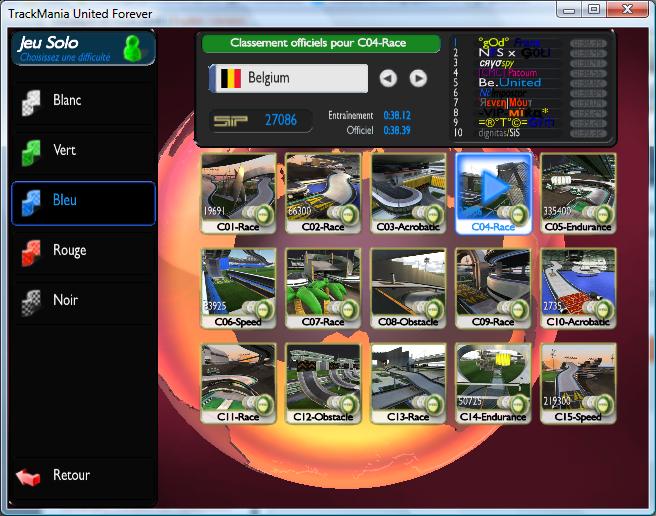Choose the green Vert difficulty flag
Viewport: 656px width, 516px height.
click(x=32, y=151)
